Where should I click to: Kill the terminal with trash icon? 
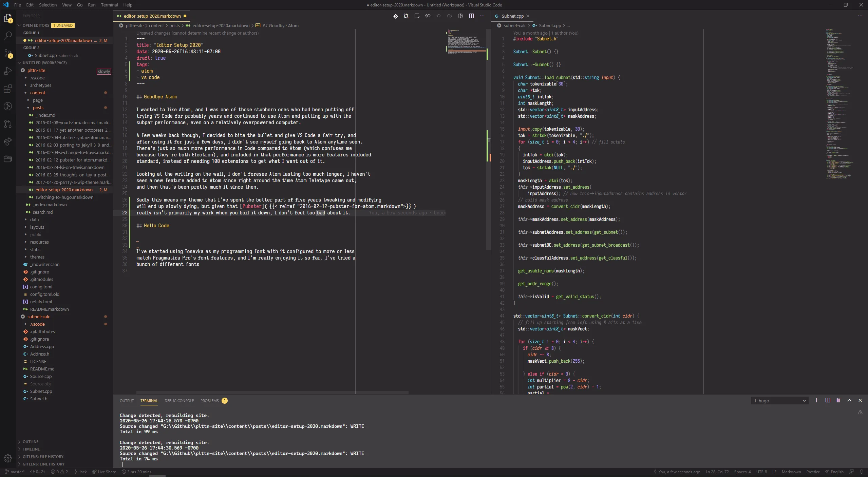click(x=838, y=400)
